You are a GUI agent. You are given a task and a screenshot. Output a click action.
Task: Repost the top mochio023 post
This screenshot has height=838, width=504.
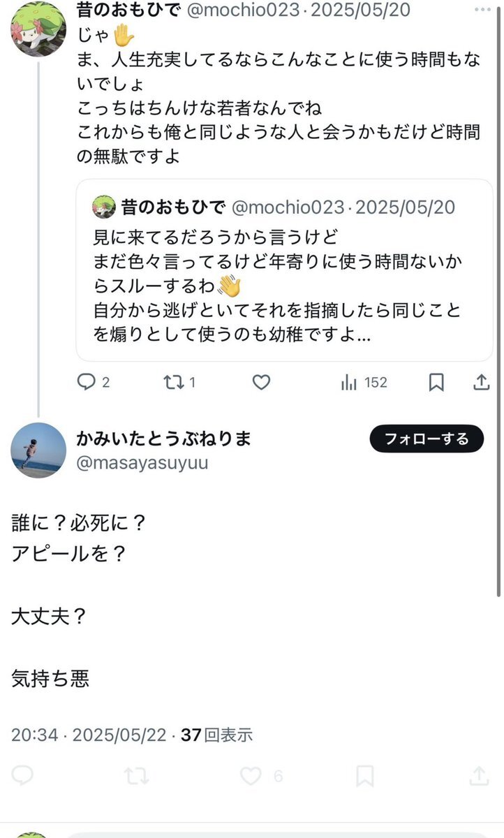click(x=171, y=382)
